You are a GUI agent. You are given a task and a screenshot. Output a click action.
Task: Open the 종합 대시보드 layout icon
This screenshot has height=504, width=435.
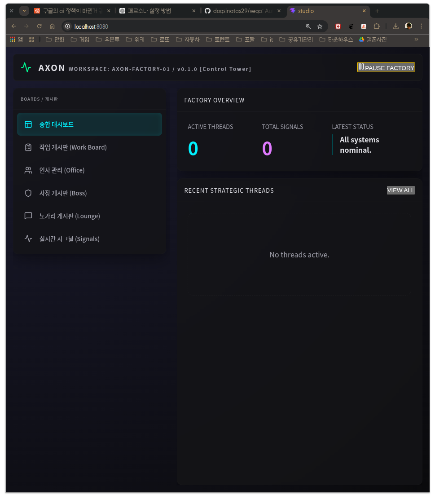(28, 124)
